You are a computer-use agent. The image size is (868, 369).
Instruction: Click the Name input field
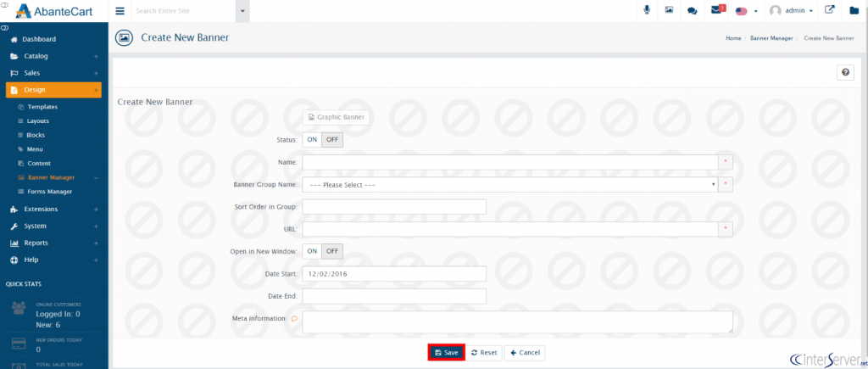(x=509, y=162)
